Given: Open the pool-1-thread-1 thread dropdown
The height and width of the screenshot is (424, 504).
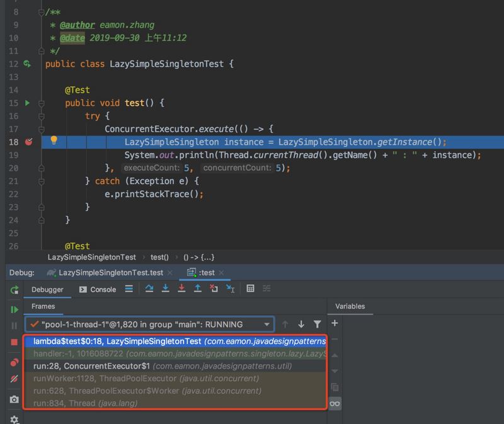Looking at the screenshot, I should [x=268, y=324].
